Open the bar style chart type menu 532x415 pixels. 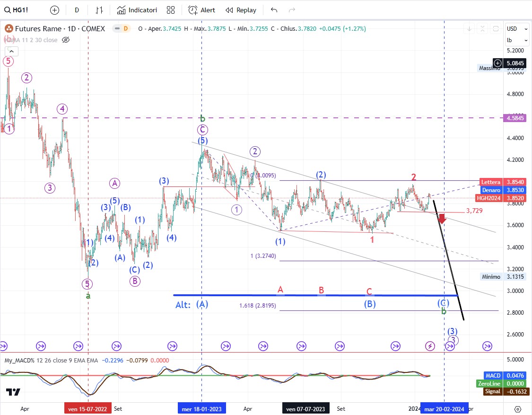point(99,10)
